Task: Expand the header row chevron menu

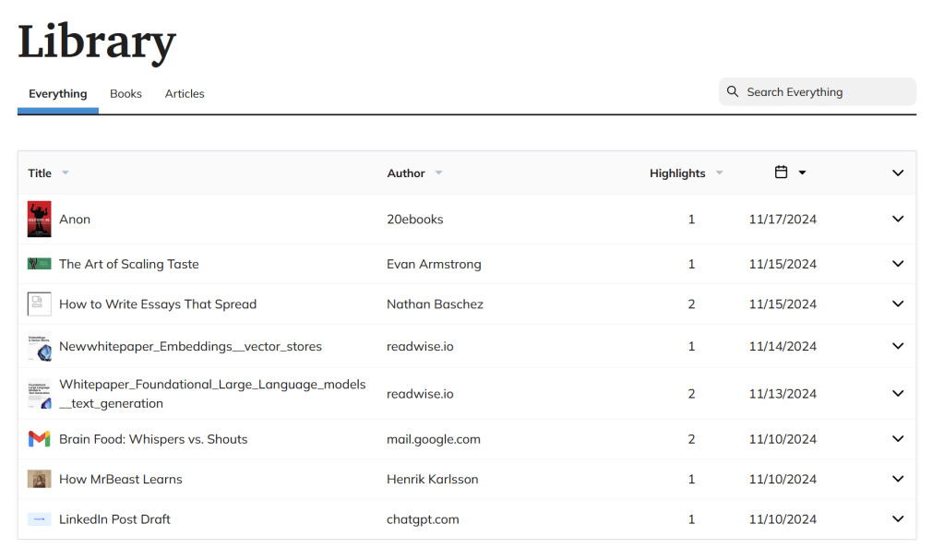Action: (x=897, y=173)
